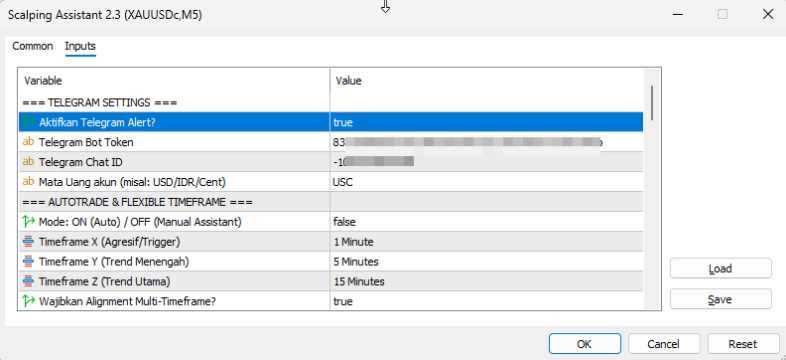Image resolution: width=786 pixels, height=360 pixels.
Task: Click the boolean icon beside Aktifkan Telegram Alert
Action: [x=29, y=122]
